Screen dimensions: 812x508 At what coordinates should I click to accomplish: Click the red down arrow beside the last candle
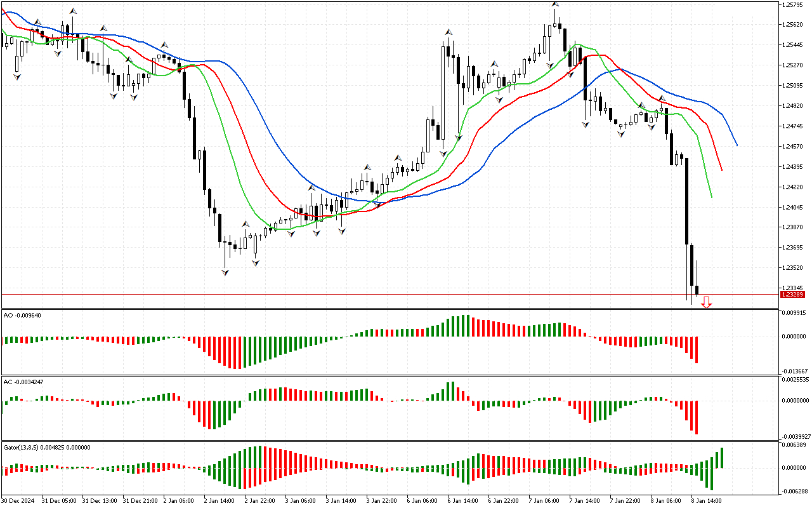(x=706, y=303)
